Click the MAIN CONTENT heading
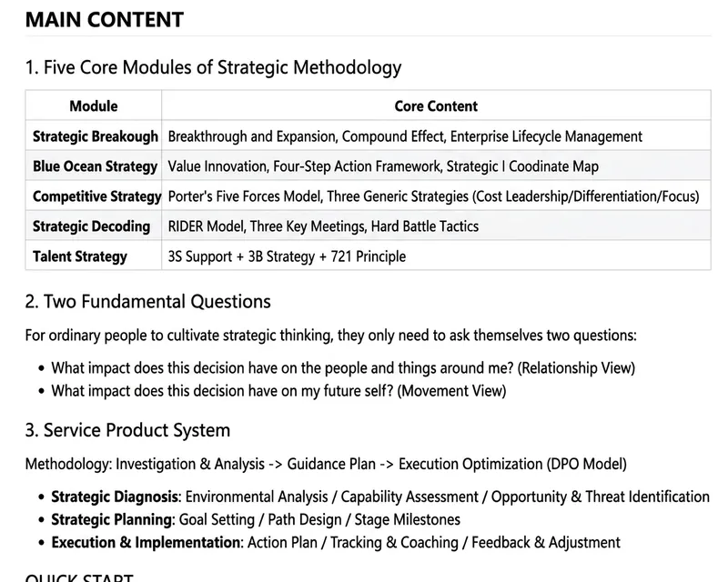Image resolution: width=728 pixels, height=582 pixels. pos(105,20)
